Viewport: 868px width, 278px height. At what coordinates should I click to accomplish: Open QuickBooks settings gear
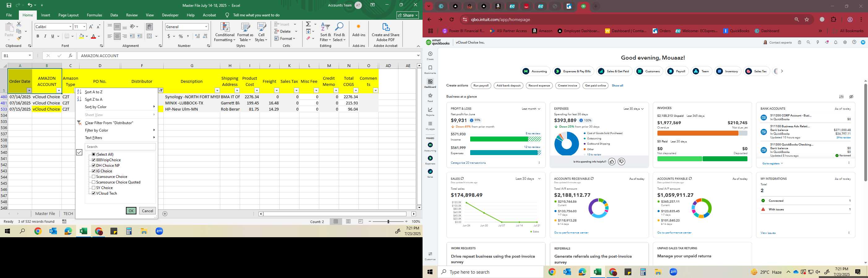pyautogui.click(x=845, y=42)
